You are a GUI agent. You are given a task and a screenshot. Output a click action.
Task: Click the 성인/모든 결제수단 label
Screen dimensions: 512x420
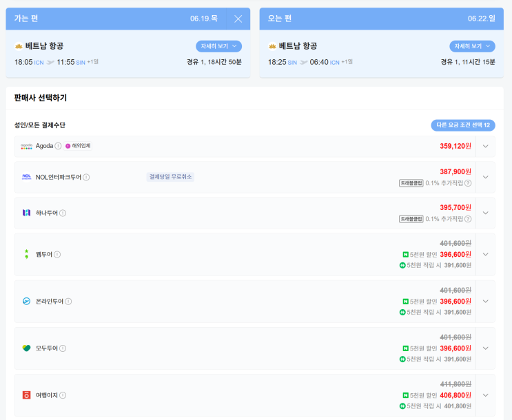coord(40,125)
